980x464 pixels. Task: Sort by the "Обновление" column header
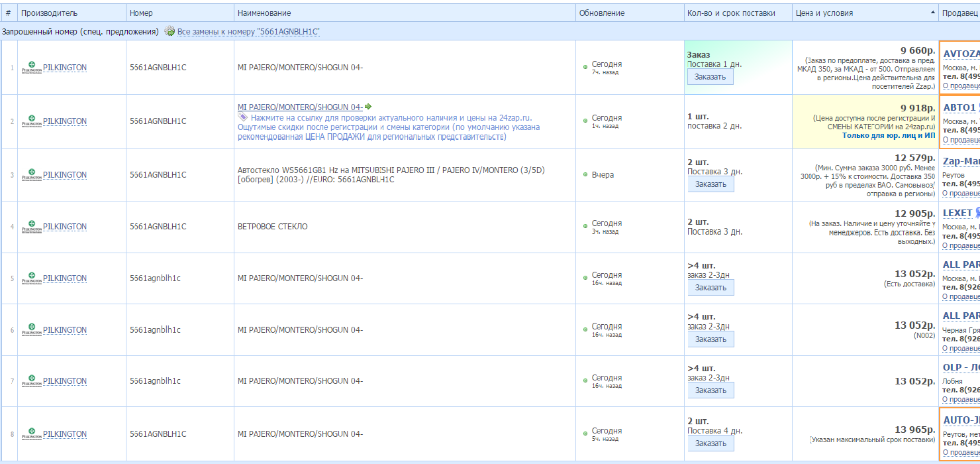[x=601, y=13]
